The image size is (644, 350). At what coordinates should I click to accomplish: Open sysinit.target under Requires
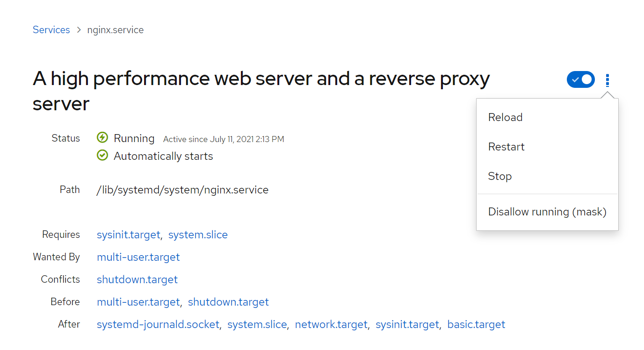pyautogui.click(x=129, y=235)
